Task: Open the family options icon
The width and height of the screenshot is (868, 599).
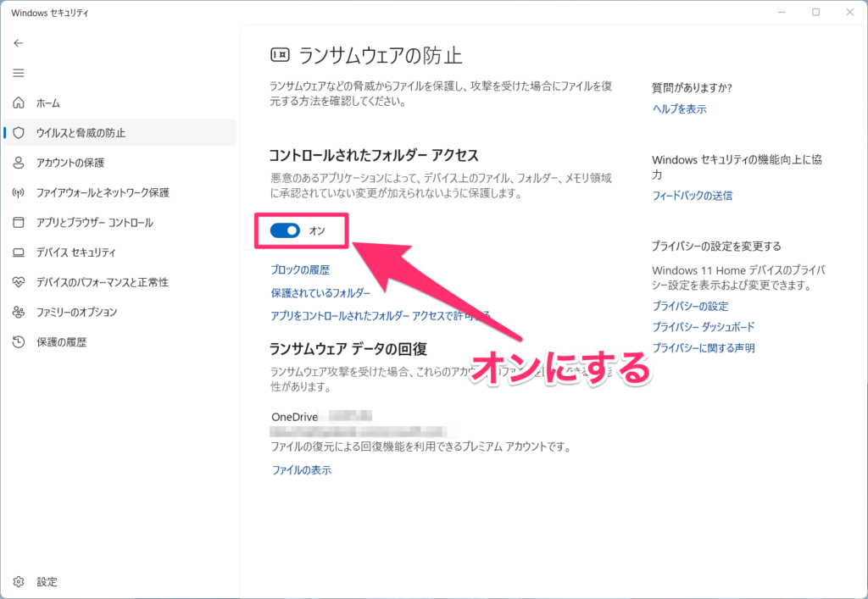Action: click(x=19, y=312)
